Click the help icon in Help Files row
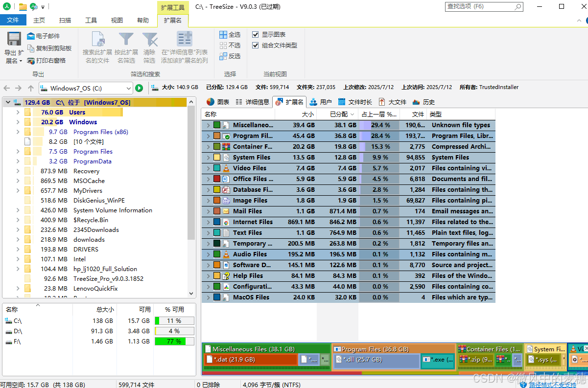Screen dimensions: 588x388 point(226,275)
